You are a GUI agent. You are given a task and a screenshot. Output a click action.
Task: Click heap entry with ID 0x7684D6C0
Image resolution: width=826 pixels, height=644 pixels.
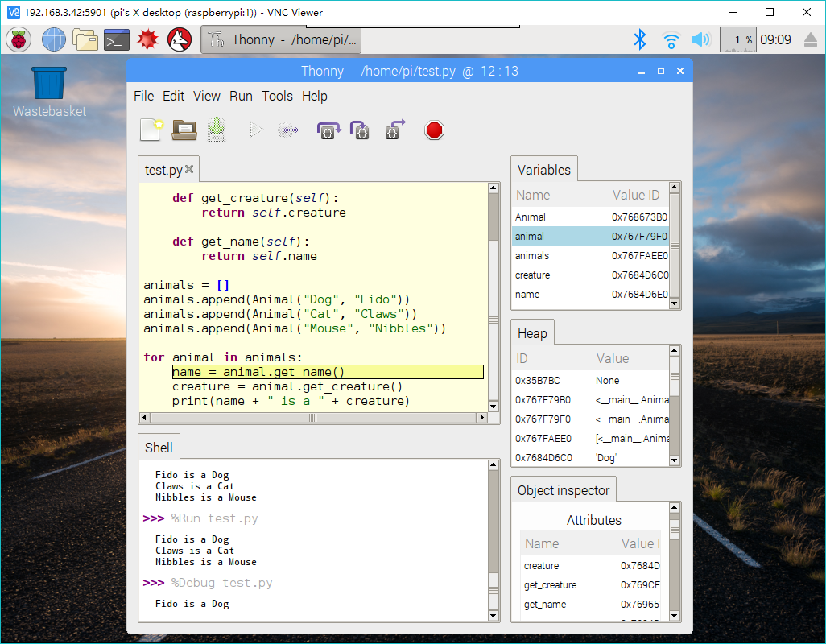(x=543, y=458)
